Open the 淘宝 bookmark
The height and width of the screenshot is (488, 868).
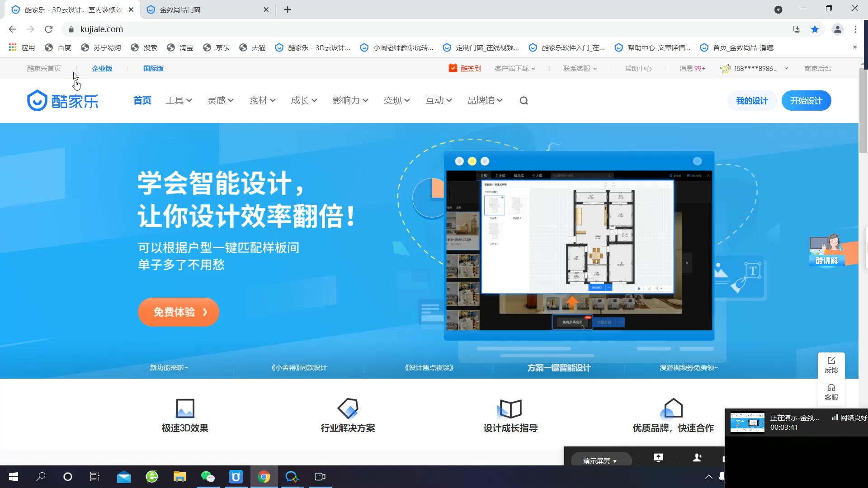[180, 47]
